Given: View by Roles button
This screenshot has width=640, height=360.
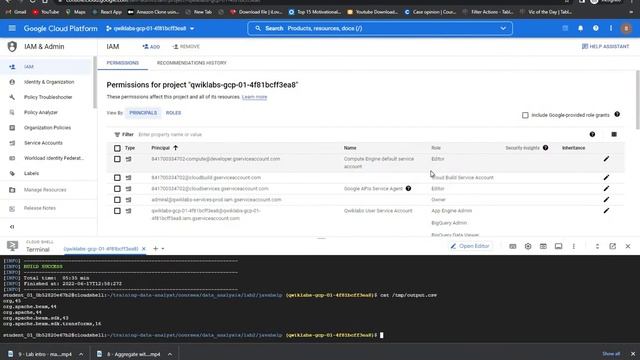Looking at the screenshot, I should (173, 113).
